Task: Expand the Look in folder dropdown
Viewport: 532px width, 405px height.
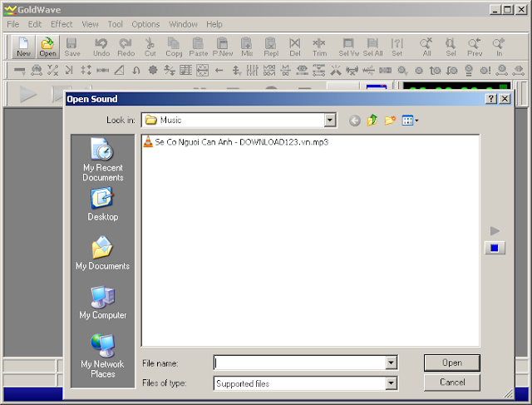Action: point(330,121)
